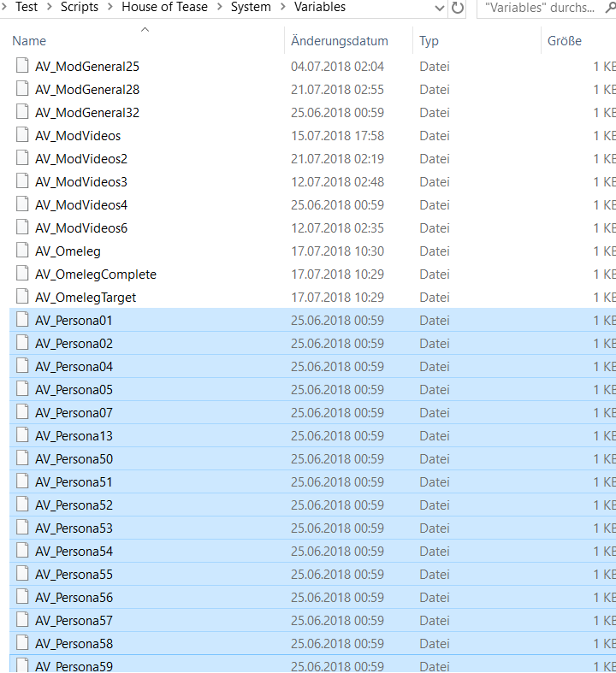This screenshot has width=616, height=673.
Task: Open the address bar history dropdown arrow
Action: tap(440, 8)
